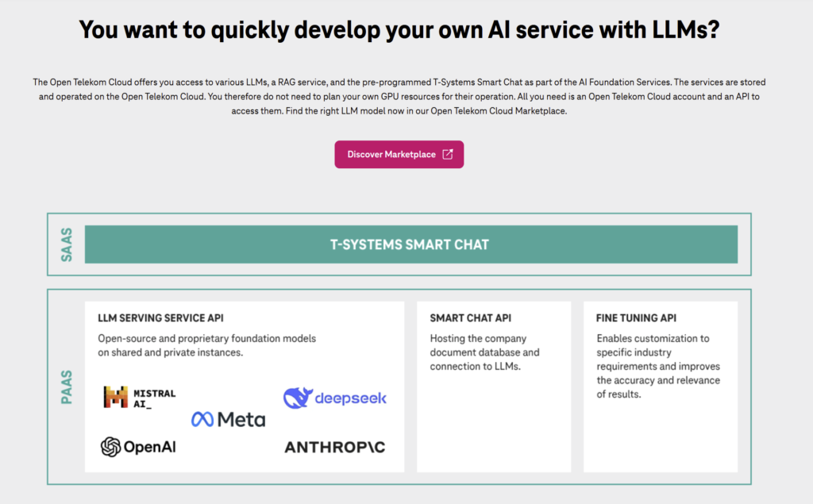The image size is (813, 504).
Task: Click the 'Open-source and proprietary foundation models' description
Action: pyautogui.click(x=207, y=345)
